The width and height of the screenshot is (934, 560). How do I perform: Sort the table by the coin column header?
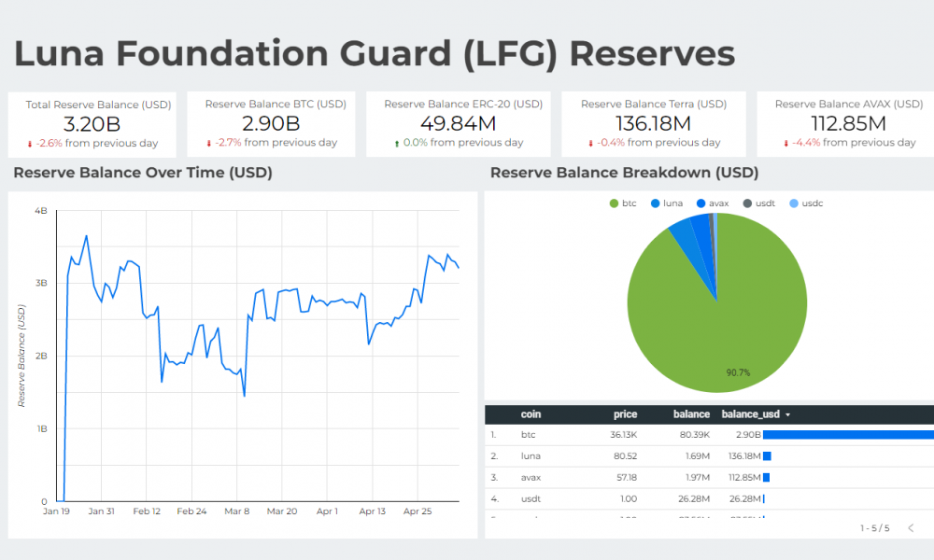tap(531, 414)
